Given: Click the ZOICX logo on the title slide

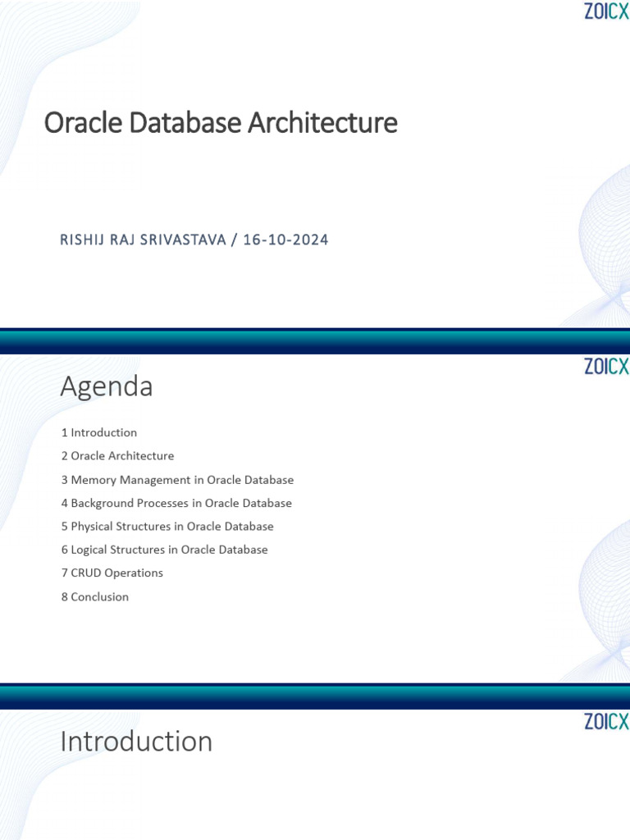Looking at the screenshot, I should coord(606,11).
